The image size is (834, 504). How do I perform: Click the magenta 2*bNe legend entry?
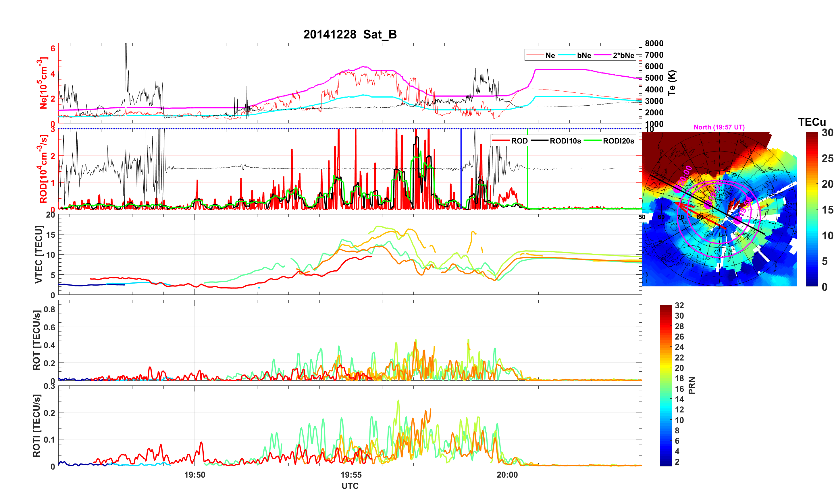pos(623,55)
